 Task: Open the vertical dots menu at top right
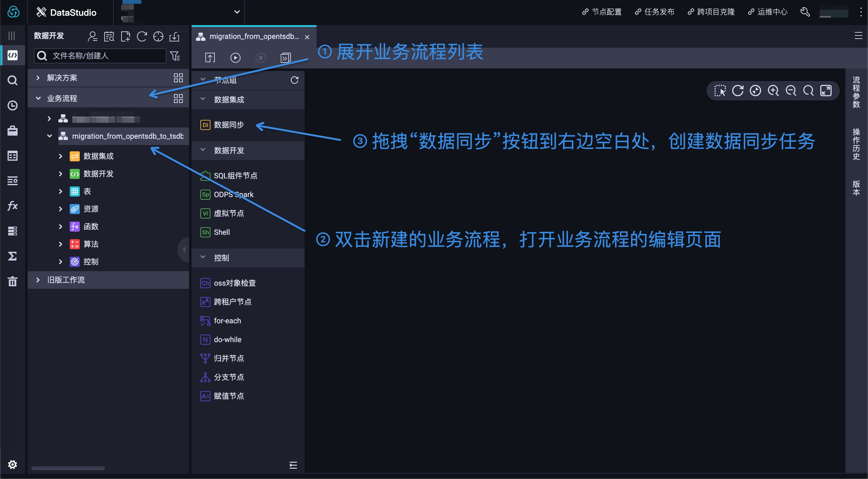pos(860,12)
